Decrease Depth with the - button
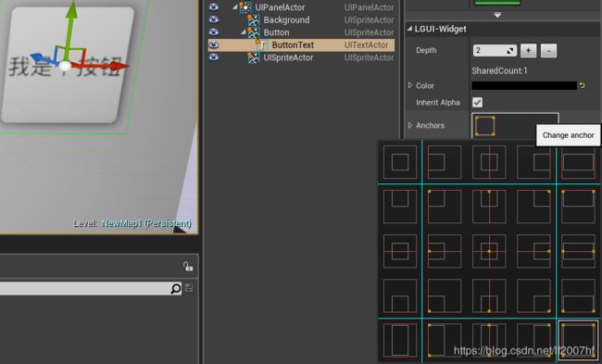This screenshot has width=602, height=364. pyautogui.click(x=548, y=51)
